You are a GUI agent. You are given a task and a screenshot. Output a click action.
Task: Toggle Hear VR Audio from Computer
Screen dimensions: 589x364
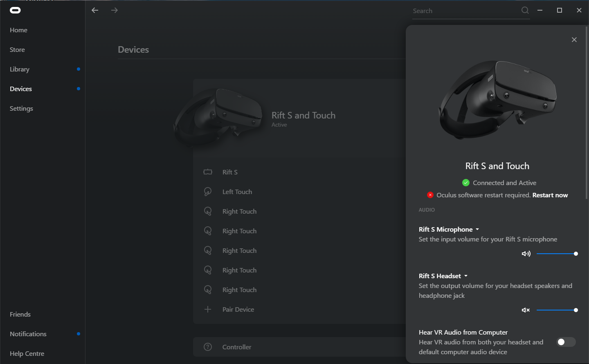click(x=566, y=342)
